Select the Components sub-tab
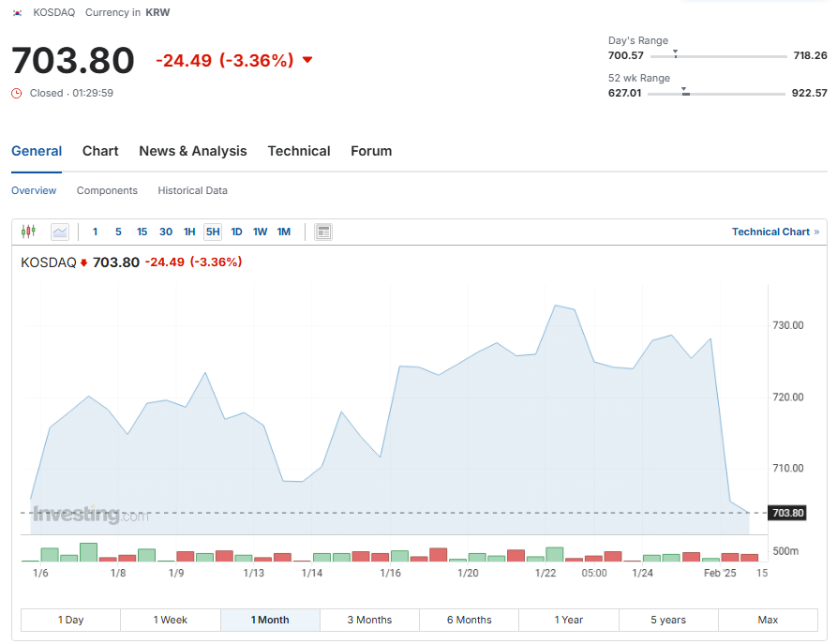This screenshot has width=837, height=644. tap(107, 190)
